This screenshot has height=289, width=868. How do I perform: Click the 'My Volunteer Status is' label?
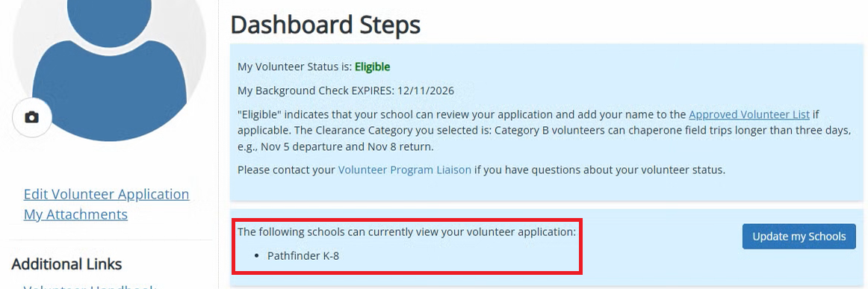[x=295, y=67]
